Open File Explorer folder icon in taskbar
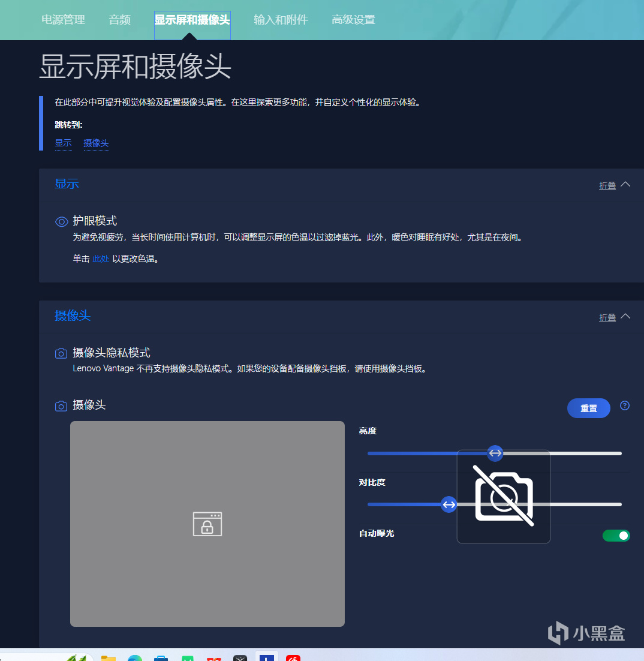The height and width of the screenshot is (661, 644). (x=109, y=657)
